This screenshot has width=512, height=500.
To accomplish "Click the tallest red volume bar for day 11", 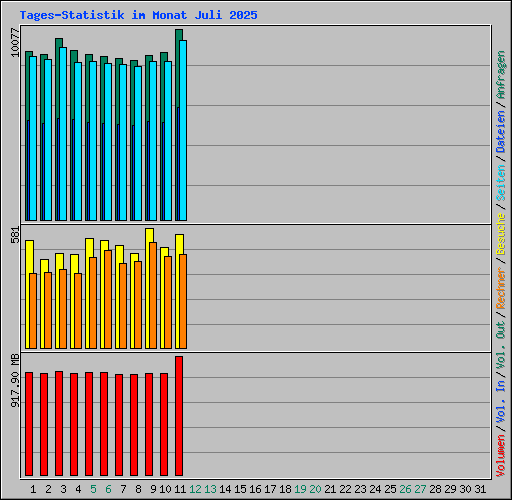I will pos(179,416).
